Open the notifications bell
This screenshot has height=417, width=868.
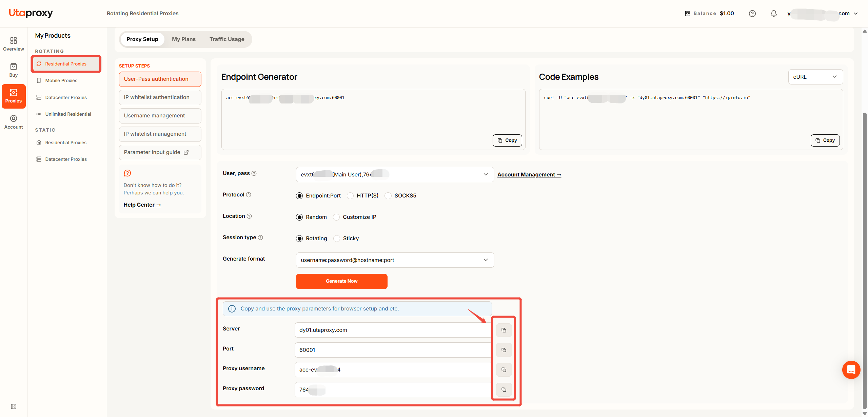click(773, 14)
